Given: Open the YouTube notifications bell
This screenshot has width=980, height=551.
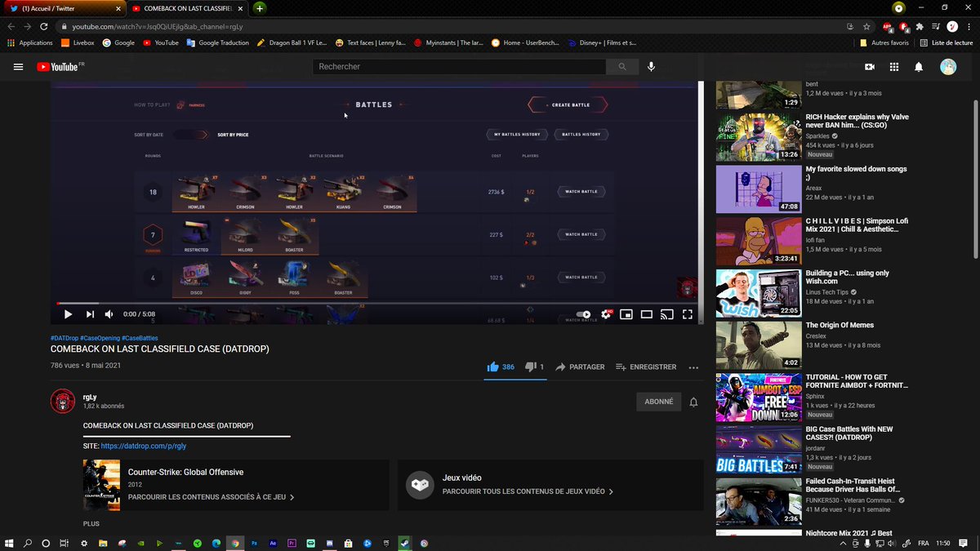Looking at the screenshot, I should tap(919, 67).
